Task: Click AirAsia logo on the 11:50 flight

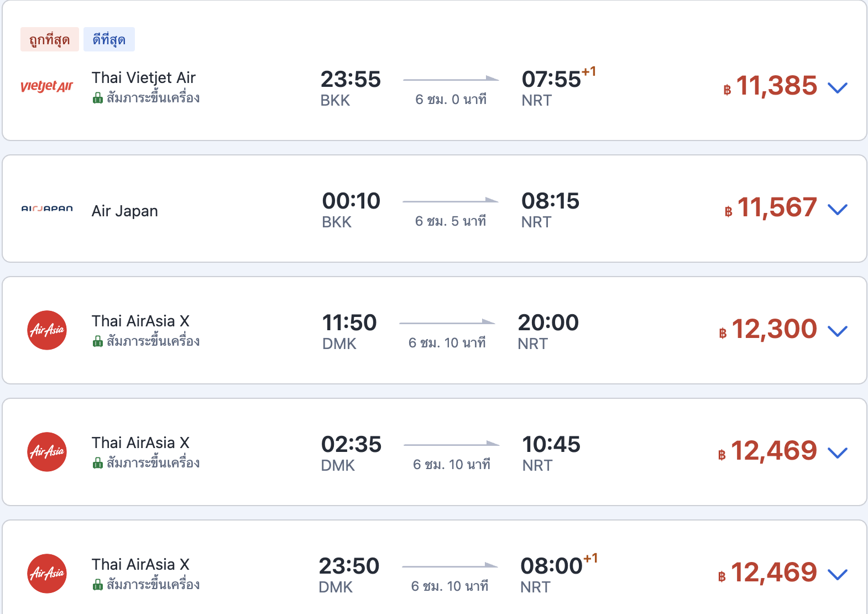Action: (x=47, y=330)
